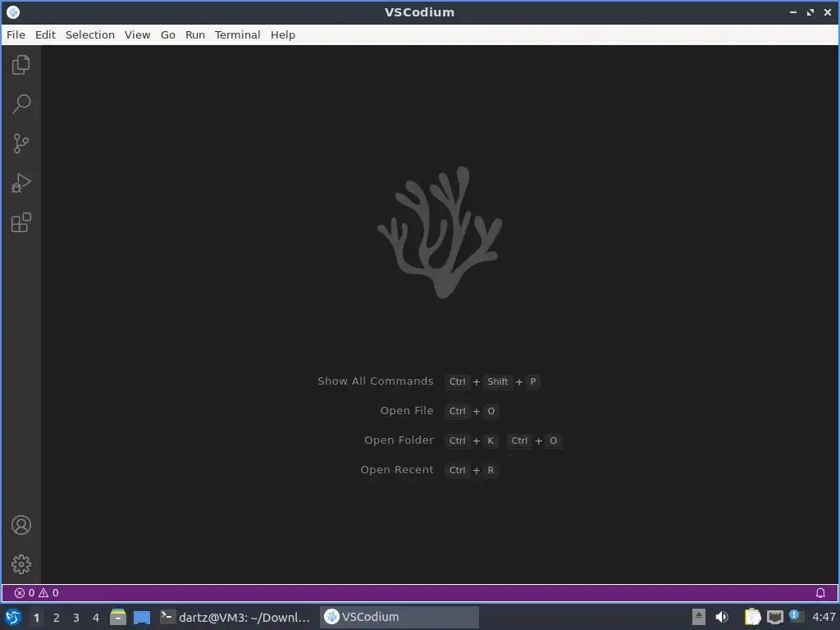Open the Run menu
The height and width of the screenshot is (630, 840).
click(195, 34)
